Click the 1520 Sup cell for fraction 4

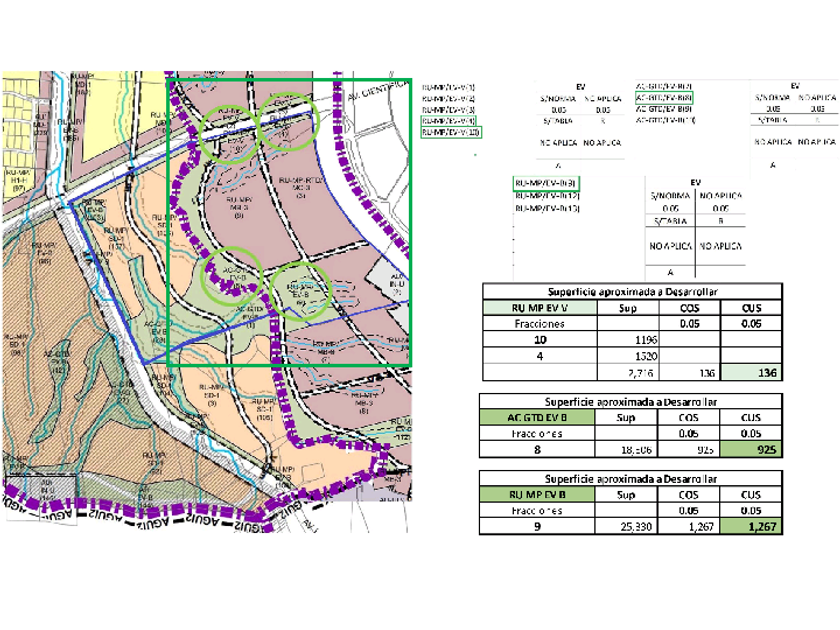pyautogui.click(x=628, y=356)
